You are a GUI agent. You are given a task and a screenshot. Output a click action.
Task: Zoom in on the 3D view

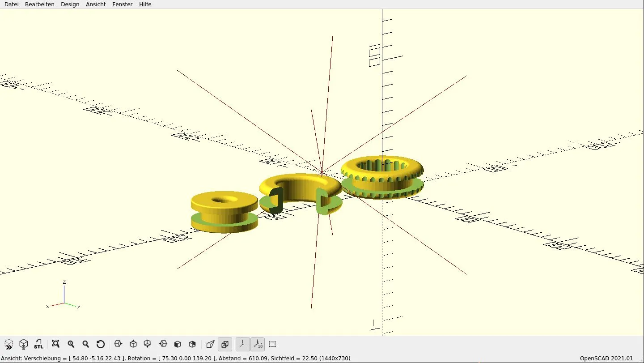(71, 344)
